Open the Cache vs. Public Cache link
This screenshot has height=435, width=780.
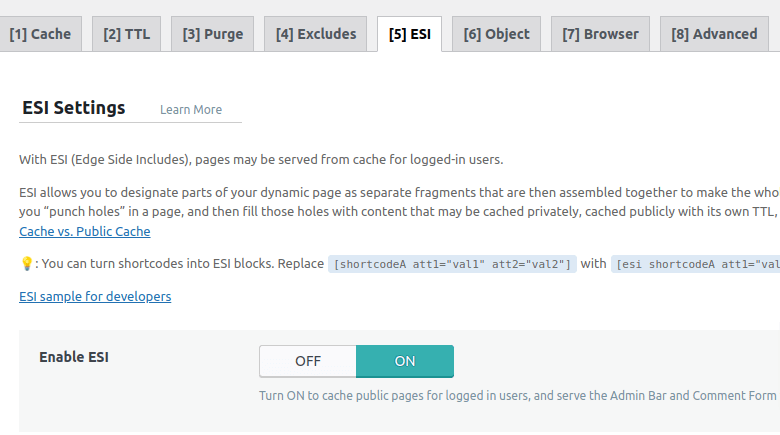(x=85, y=231)
